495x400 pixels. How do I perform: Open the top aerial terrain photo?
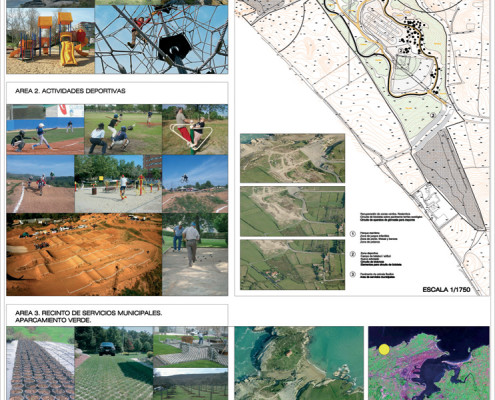[x=292, y=158]
